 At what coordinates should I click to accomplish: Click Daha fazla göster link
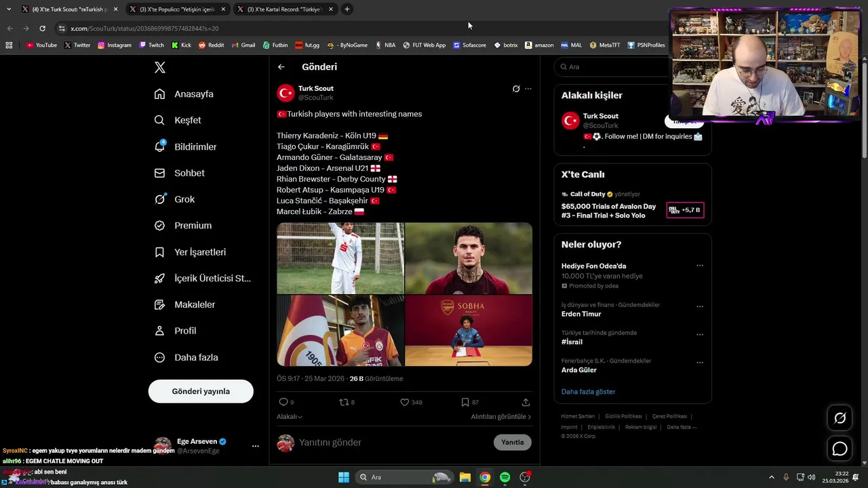point(589,392)
